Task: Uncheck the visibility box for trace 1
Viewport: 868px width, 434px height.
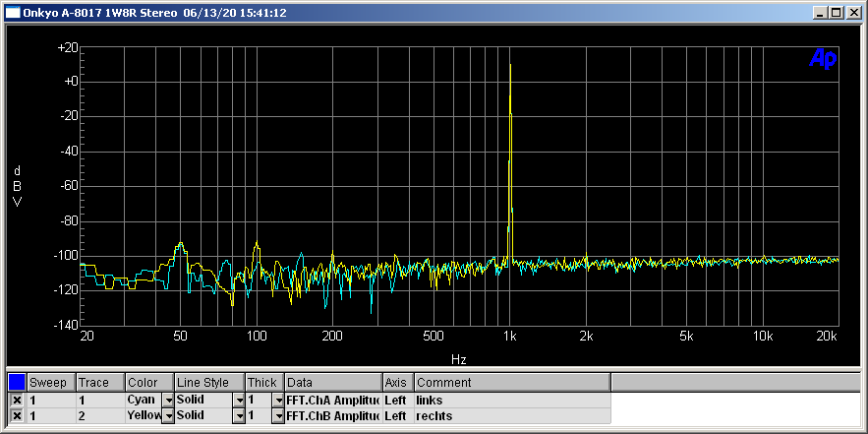Action: point(17,400)
